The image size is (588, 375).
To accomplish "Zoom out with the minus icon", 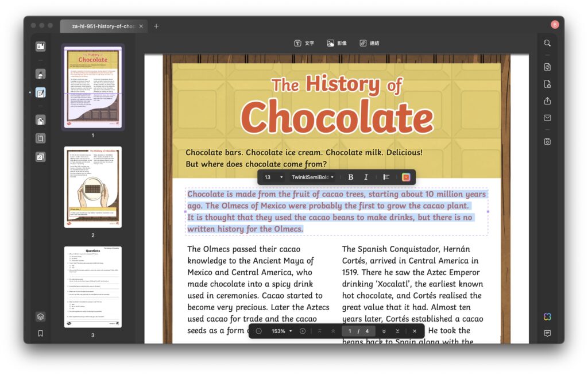I will (259, 331).
